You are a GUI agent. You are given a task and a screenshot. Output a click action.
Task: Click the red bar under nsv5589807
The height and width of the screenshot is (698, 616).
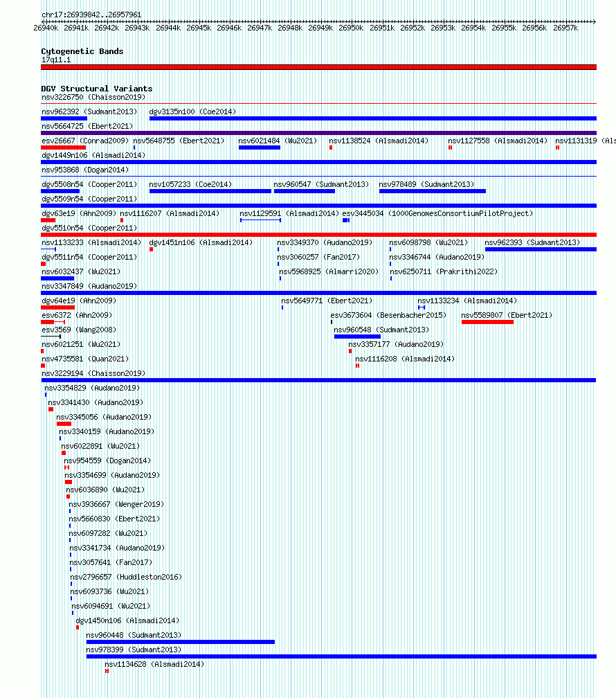[487, 322]
